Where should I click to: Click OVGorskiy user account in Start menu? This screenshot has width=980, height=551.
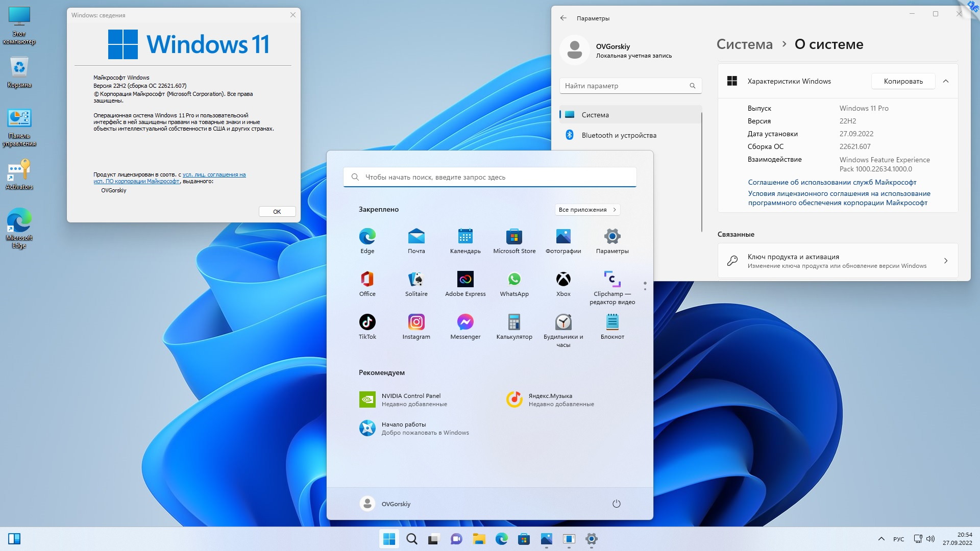384,503
